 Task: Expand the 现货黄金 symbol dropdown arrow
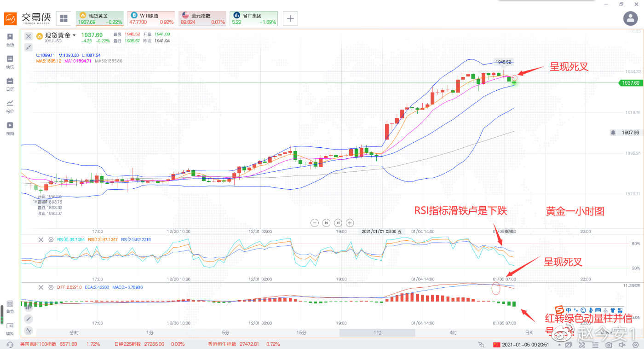click(74, 35)
